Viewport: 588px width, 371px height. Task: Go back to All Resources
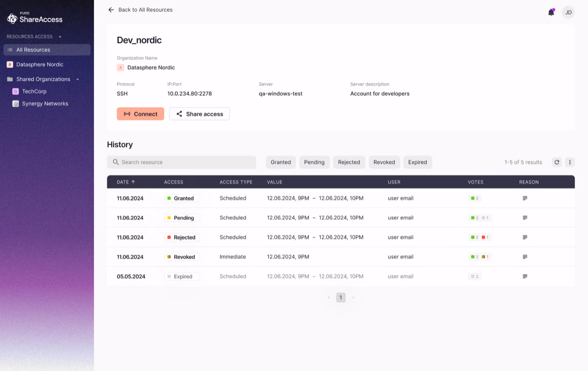[x=145, y=10]
